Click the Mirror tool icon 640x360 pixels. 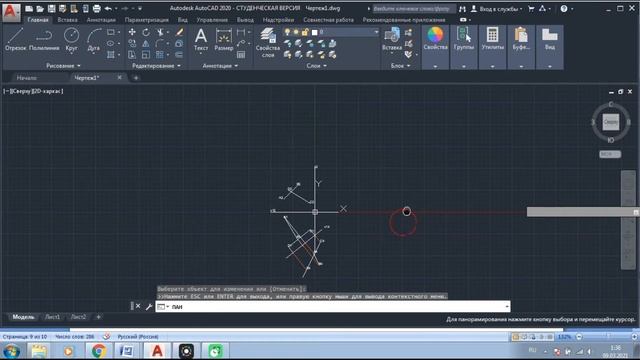146,43
